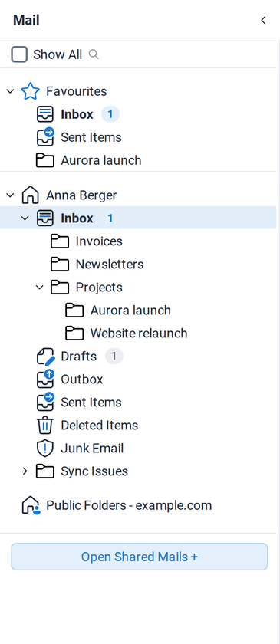Image resolution: width=280 pixels, height=644 pixels.
Task: Click the Drafts count badge
Action: pyautogui.click(x=114, y=356)
